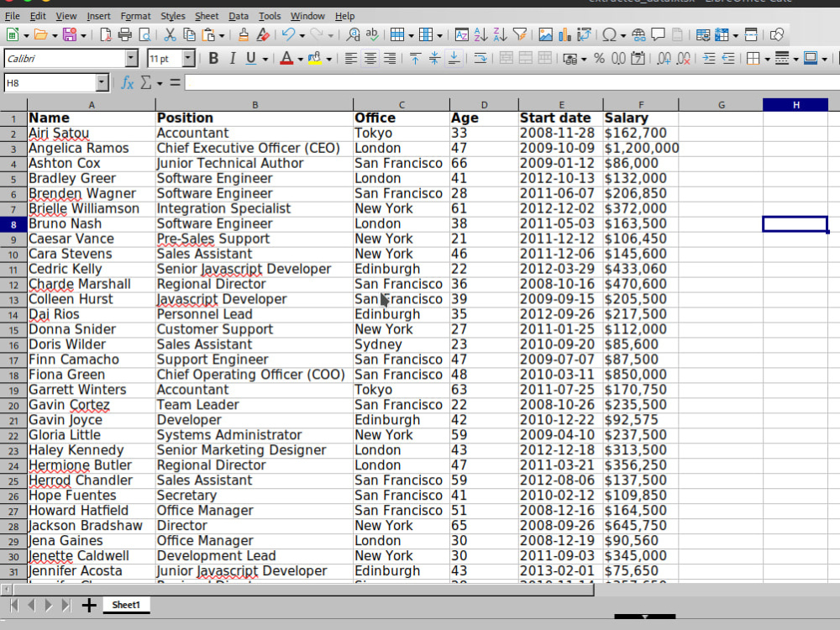Export directly as PDF
Viewport: 840px width, 630px height.
tap(106, 35)
